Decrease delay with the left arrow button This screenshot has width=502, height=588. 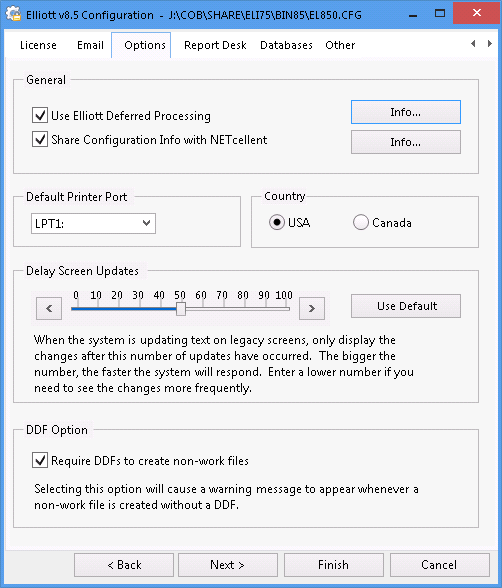point(49,309)
